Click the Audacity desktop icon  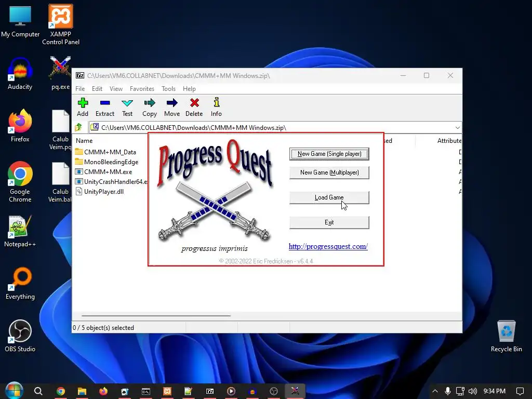(x=20, y=69)
